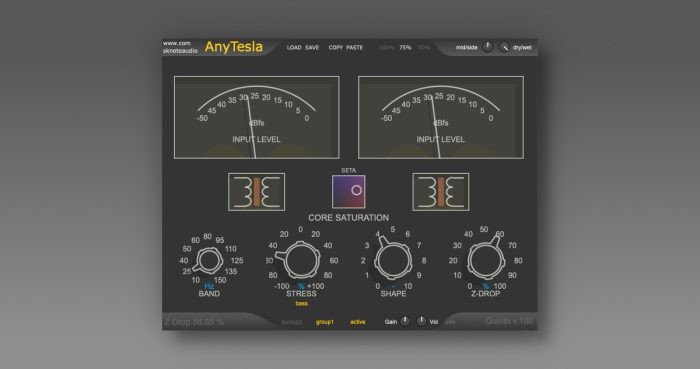Image resolution: width=700 pixels, height=369 pixels.
Task: Click the 150 mark on BAND dial
Action: [220, 280]
